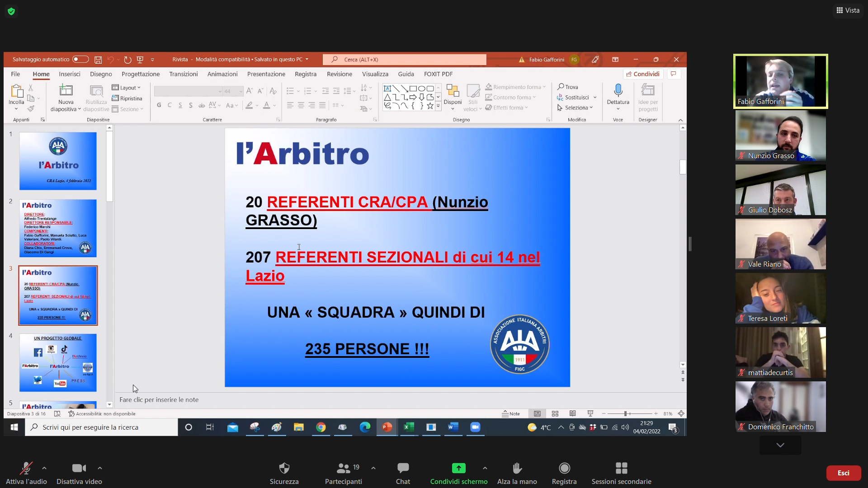
Task: Expand video options arrow next to camera
Action: click(100, 468)
